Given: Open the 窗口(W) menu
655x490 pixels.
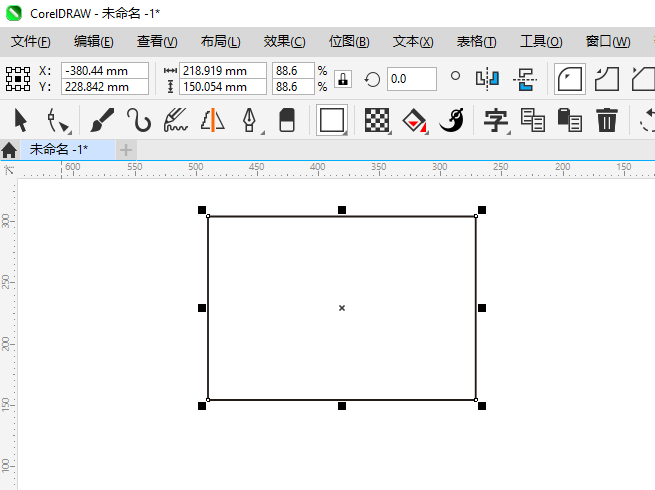Looking at the screenshot, I should point(608,41).
